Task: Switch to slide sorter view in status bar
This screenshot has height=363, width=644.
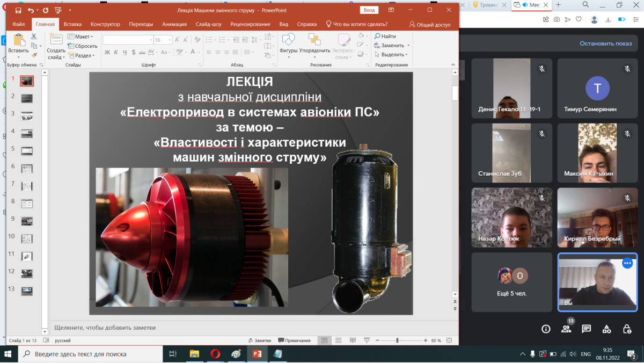Action: pos(338,340)
